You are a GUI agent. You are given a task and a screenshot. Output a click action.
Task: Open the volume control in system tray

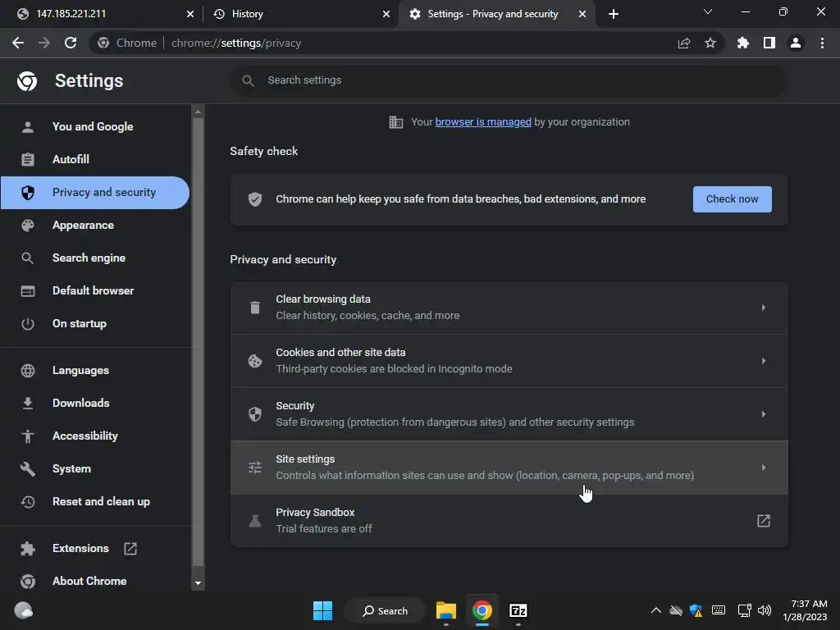pyautogui.click(x=765, y=610)
